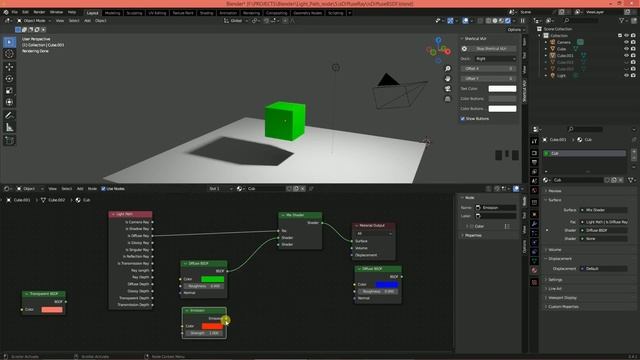
Task: Click the Fac Light Path Is Diffuse Ray field
Action: 604,222
